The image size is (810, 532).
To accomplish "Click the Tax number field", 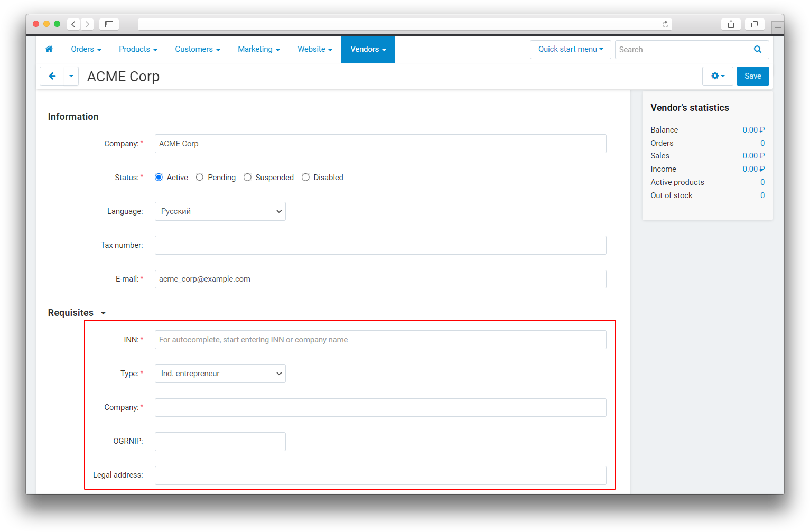I will click(x=380, y=245).
